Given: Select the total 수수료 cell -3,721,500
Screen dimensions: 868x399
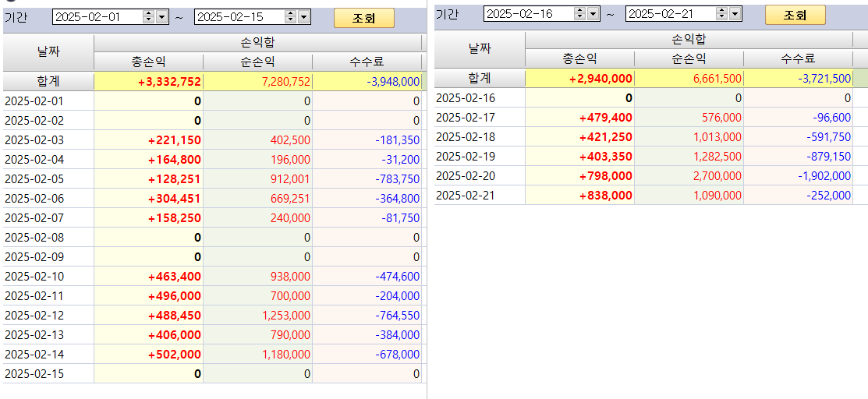Looking at the screenshot, I should click(x=798, y=78).
